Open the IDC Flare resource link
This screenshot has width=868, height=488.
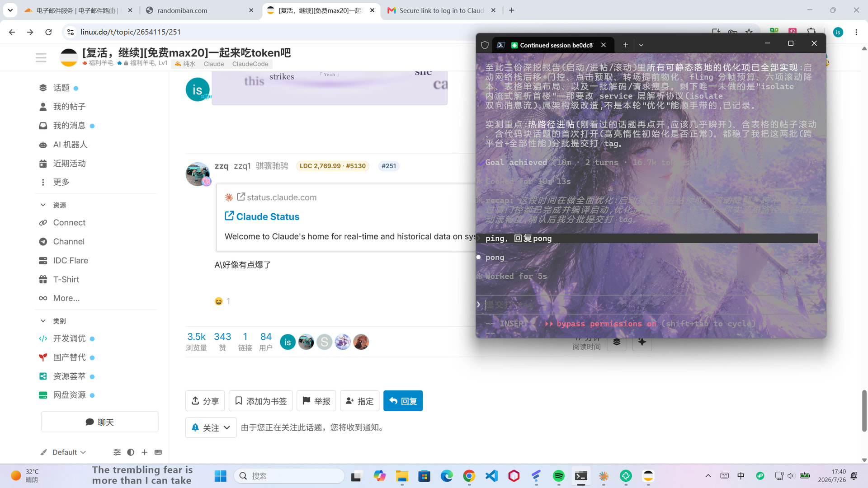(70, 261)
